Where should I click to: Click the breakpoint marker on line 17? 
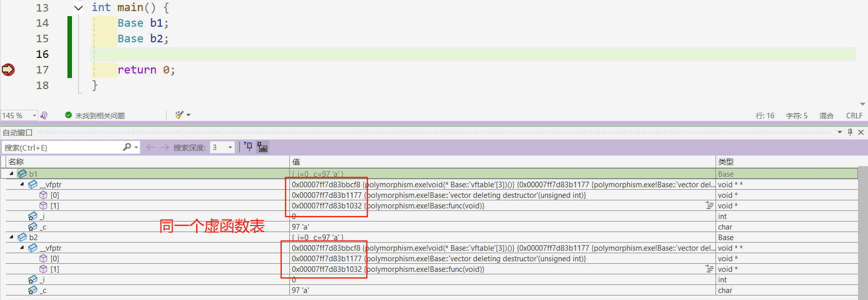(8, 69)
